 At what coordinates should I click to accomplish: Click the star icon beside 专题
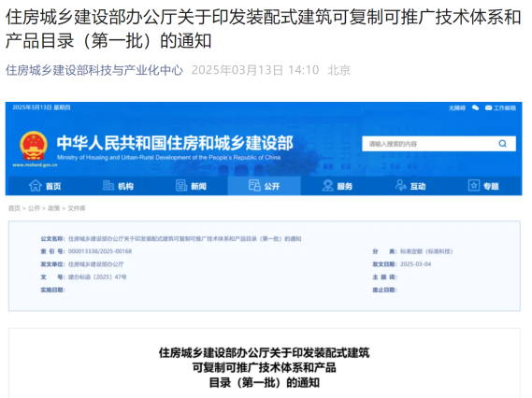tap(474, 185)
